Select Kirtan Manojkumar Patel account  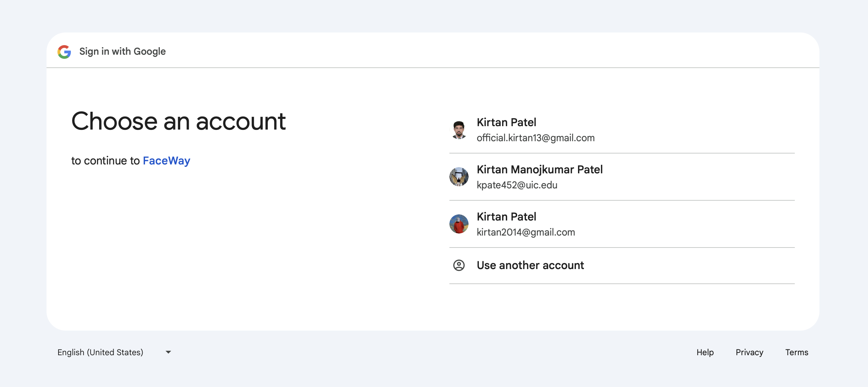click(x=539, y=170)
